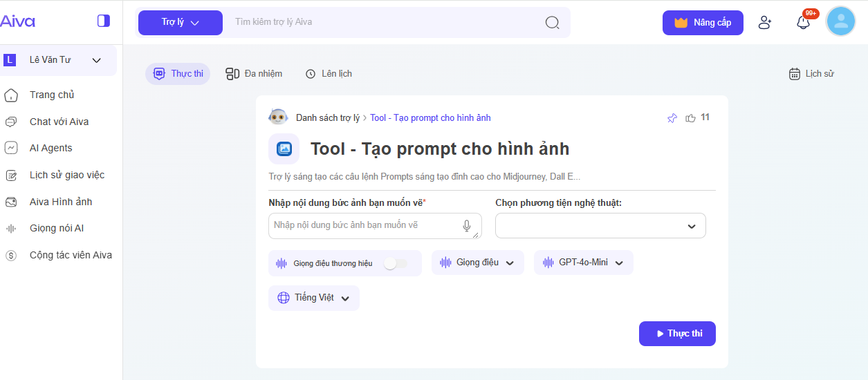
Task: Switch to the Đa nhiệm tab
Action: [254, 73]
